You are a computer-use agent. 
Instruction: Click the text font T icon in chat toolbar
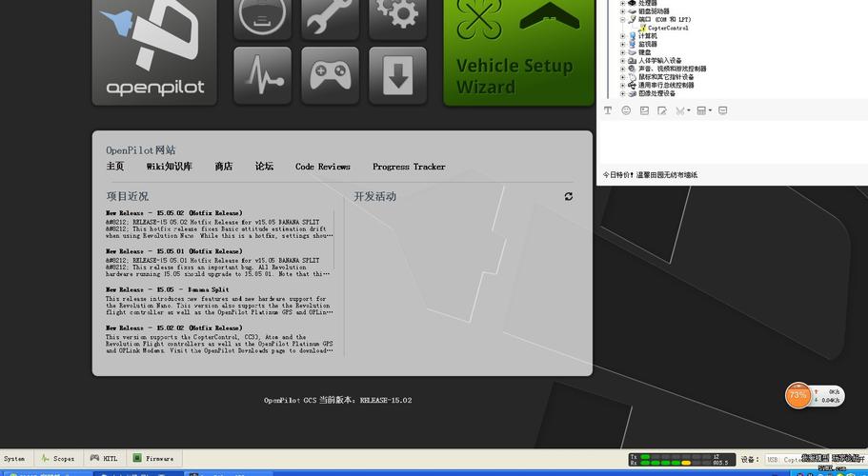[608, 110]
